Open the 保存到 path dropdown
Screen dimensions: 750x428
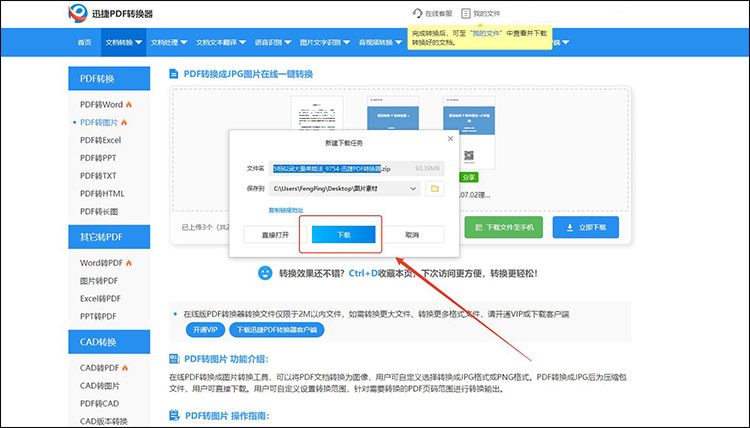point(413,188)
